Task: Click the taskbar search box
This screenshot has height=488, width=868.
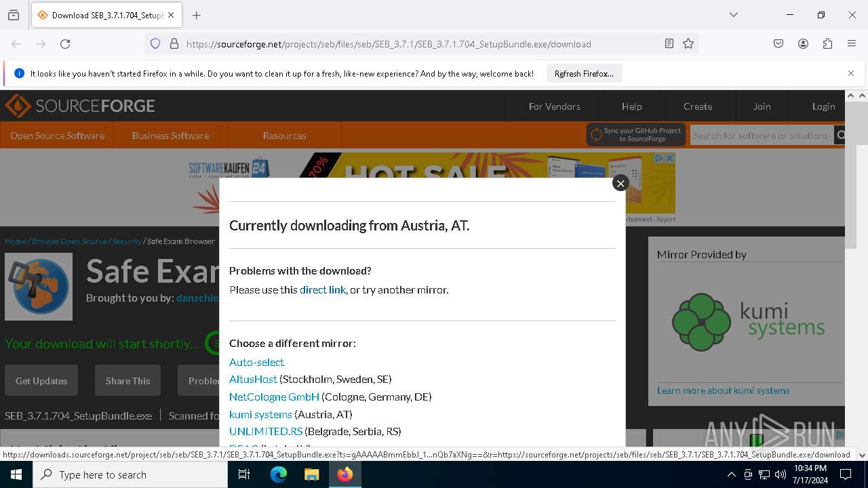Action: click(130, 474)
